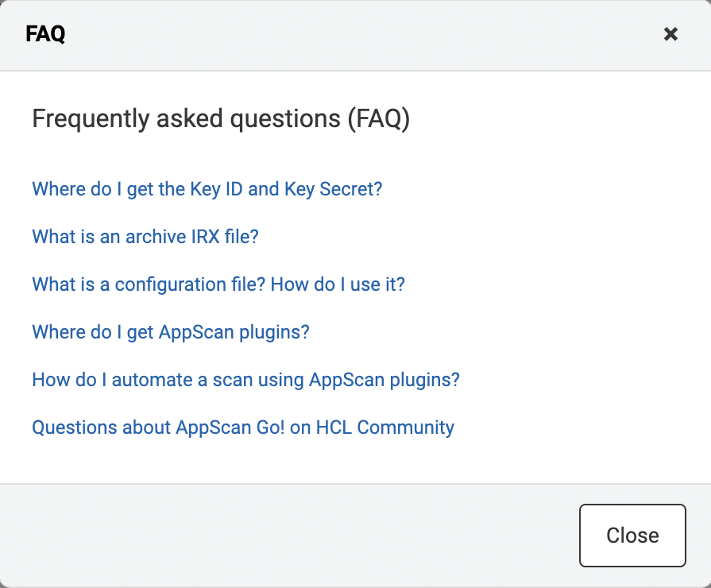Open the AppScan plugins download question
The width and height of the screenshot is (711, 588).
click(x=170, y=332)
